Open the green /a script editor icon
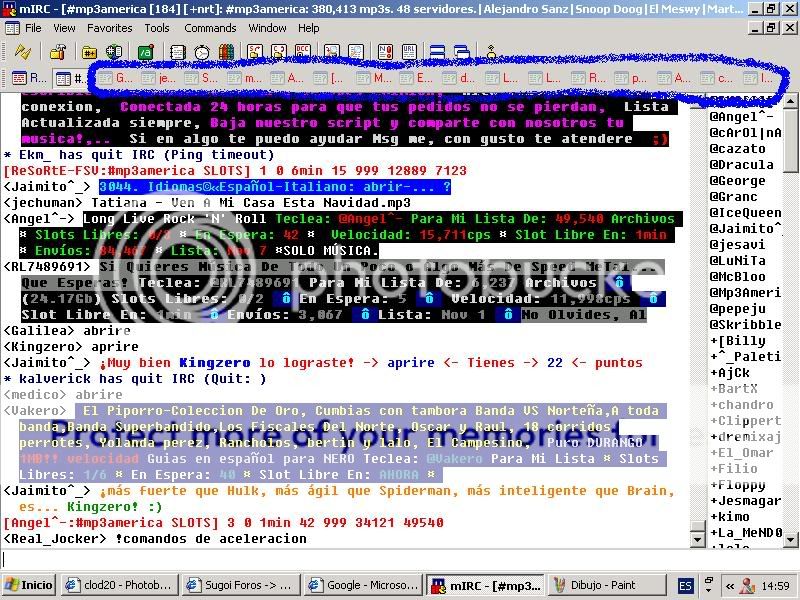Image resolution: width=800 pixels, height=600 pixels. 146,52
